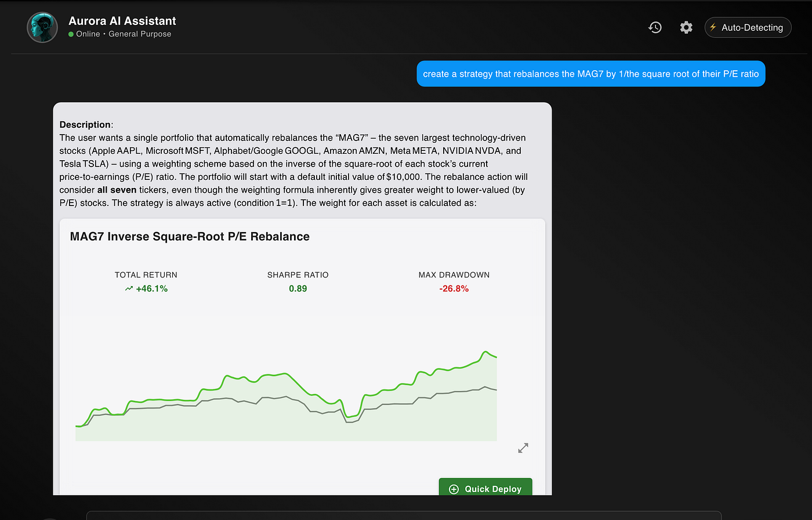Click the Aurora AI Assistant avatar

click(42, 27)
